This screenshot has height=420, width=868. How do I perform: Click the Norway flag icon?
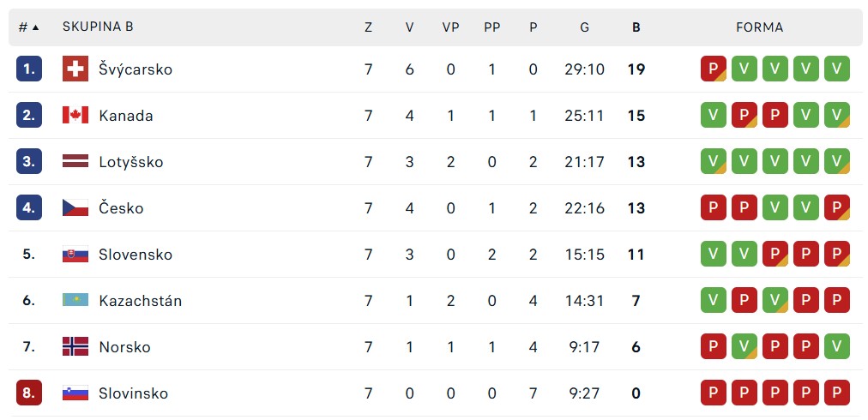click(75, 347)
